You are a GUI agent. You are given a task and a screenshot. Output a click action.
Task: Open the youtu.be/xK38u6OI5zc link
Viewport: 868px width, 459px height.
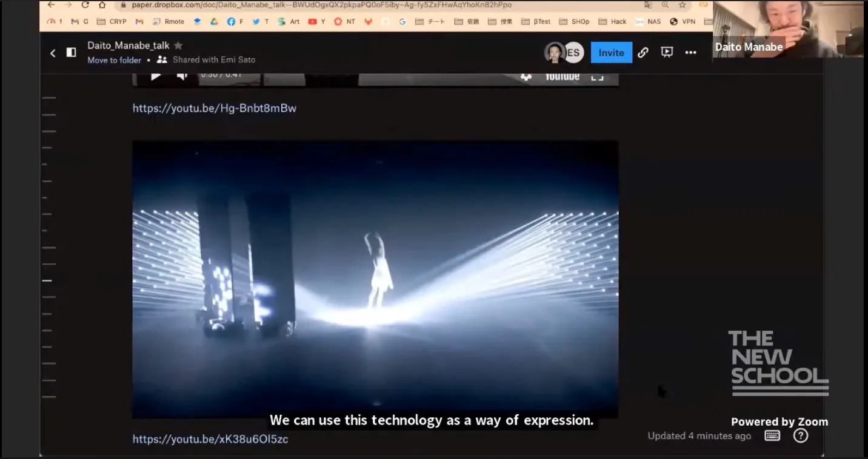210,440
